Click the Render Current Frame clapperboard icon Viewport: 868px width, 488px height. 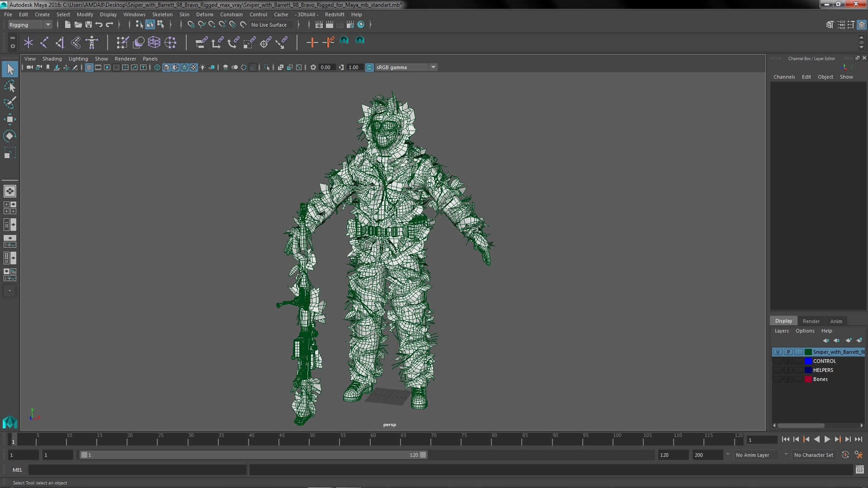coord(329,25)
